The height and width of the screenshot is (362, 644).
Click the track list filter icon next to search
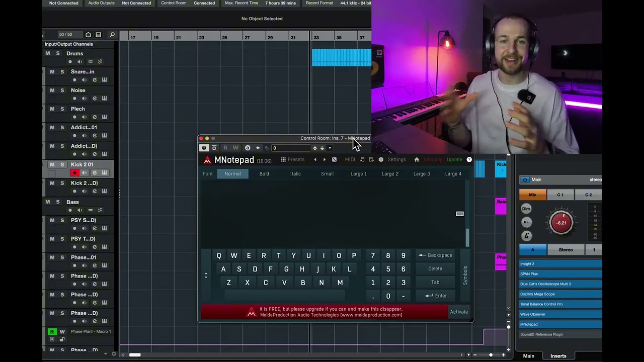(x=99, y=35)
